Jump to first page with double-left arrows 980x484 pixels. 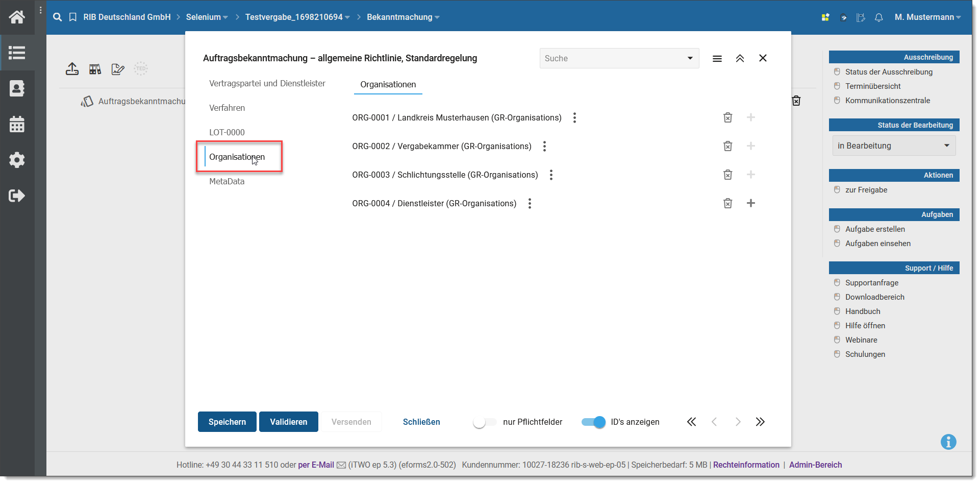tap(691, 422)
